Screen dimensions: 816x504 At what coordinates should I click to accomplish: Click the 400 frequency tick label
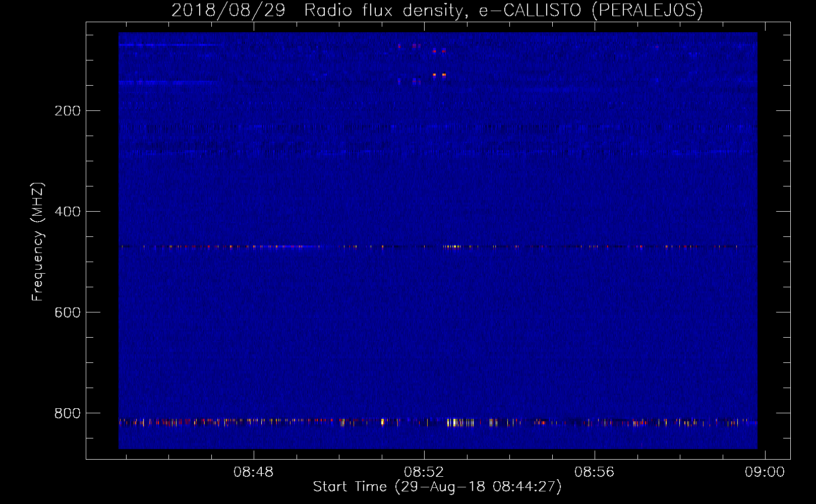(68, 212)
